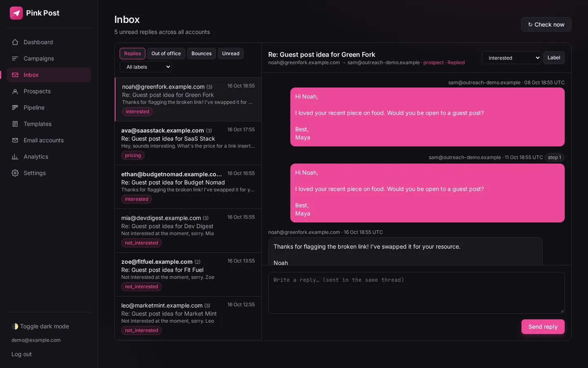Send the reply

coord(543,327)
